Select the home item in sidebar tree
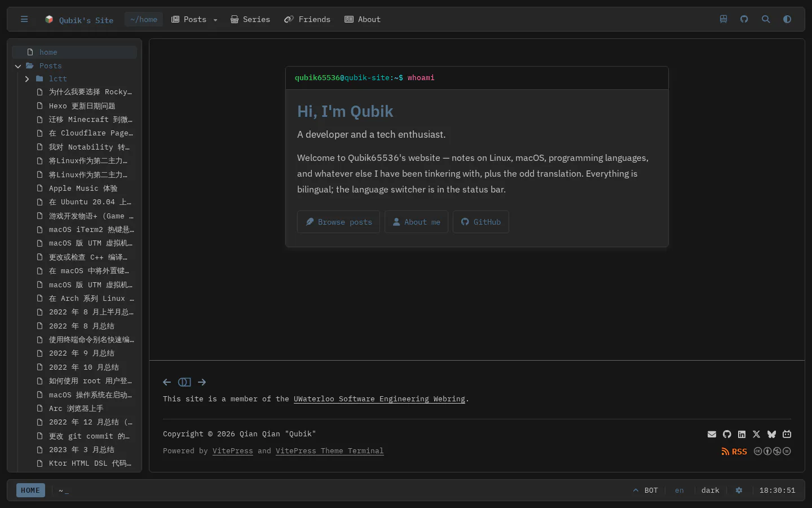The image size is (812, 508). (x=74, y=52)
